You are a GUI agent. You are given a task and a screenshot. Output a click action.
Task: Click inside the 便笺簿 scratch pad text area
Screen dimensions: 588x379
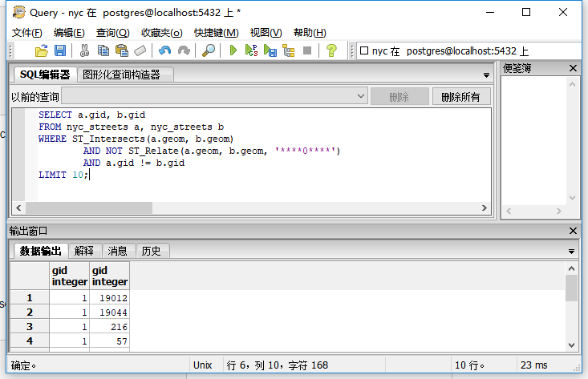pos(534,141)
